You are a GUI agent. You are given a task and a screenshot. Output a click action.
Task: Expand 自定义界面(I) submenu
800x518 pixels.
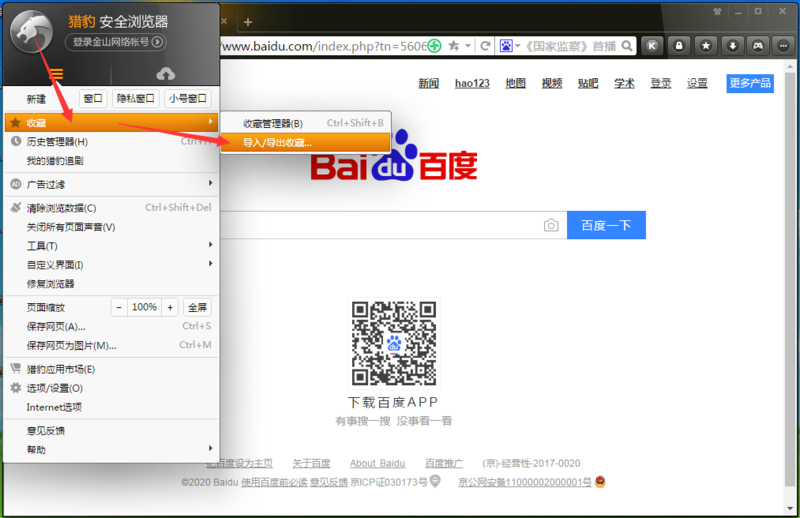click(x=111, y=265)
